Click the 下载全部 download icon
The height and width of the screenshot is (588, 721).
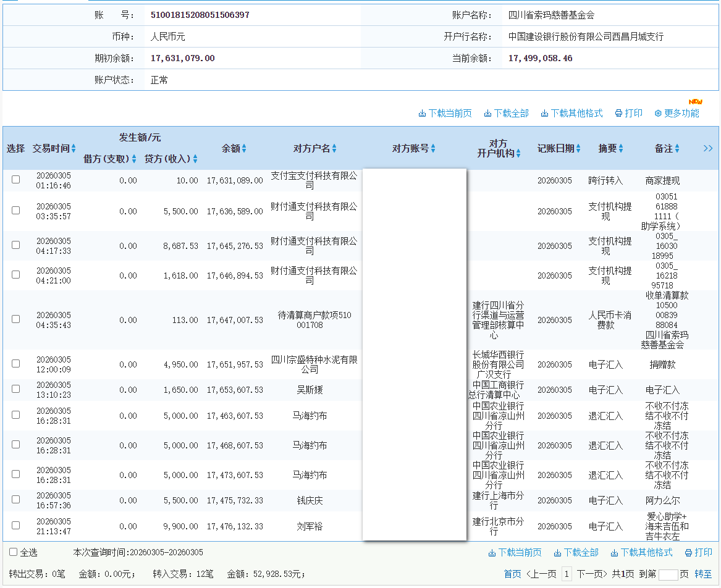tap(488, 113)
